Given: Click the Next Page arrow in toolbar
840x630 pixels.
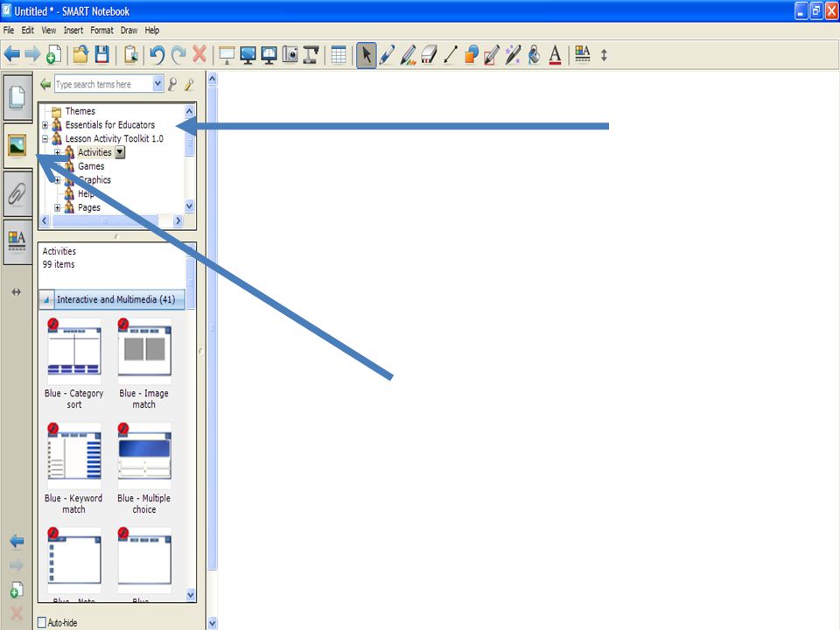Looking at the screenshot, I should point(32,54).
